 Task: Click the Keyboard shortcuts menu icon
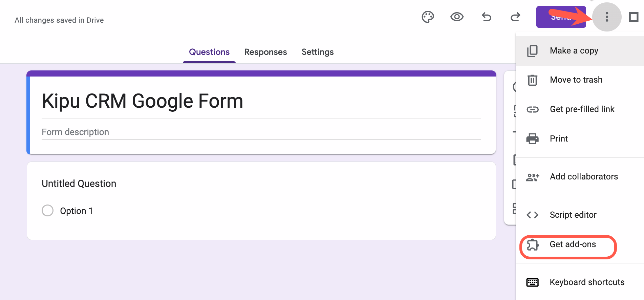coord(532,282)
